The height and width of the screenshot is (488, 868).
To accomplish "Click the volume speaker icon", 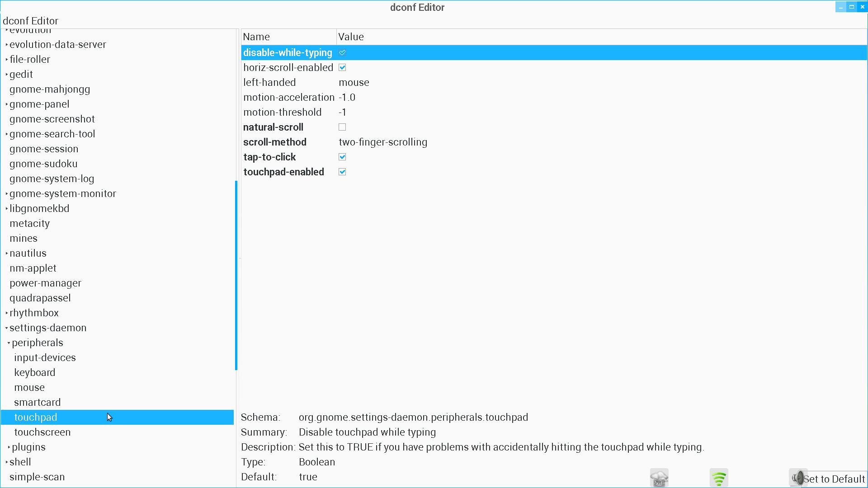I will 797,478.
